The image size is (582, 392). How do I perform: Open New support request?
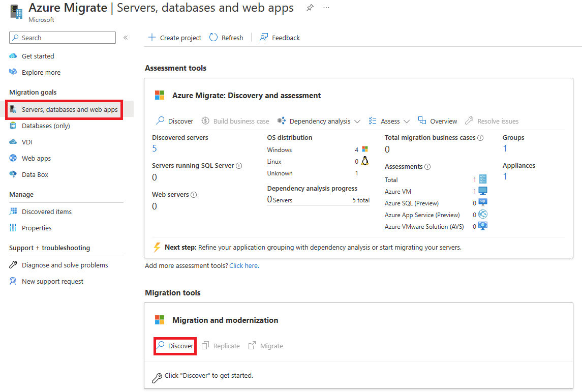click(53, 281)
